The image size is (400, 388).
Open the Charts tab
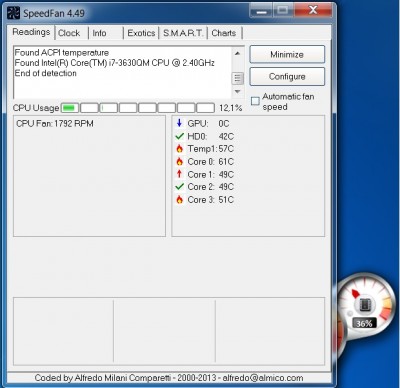pyautogui.click(x=224, y=33)
